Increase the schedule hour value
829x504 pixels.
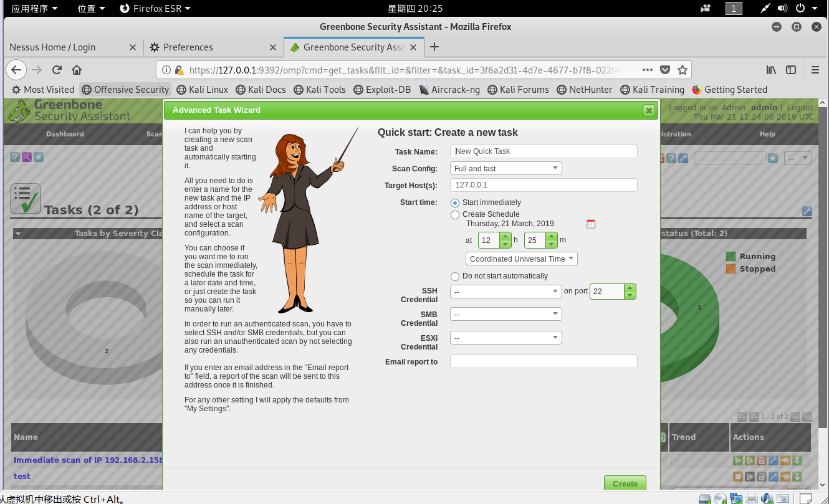pos(505,236)
